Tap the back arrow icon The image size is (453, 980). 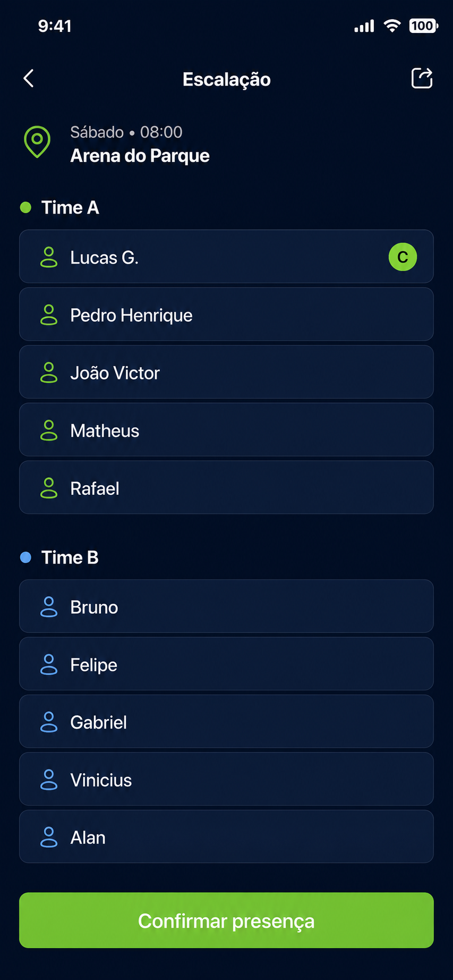pyautogui.click(x=29, y=79)
